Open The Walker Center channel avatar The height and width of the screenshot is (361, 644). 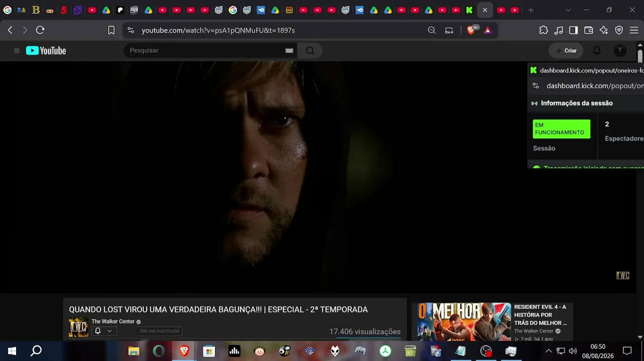coord(78,327)
